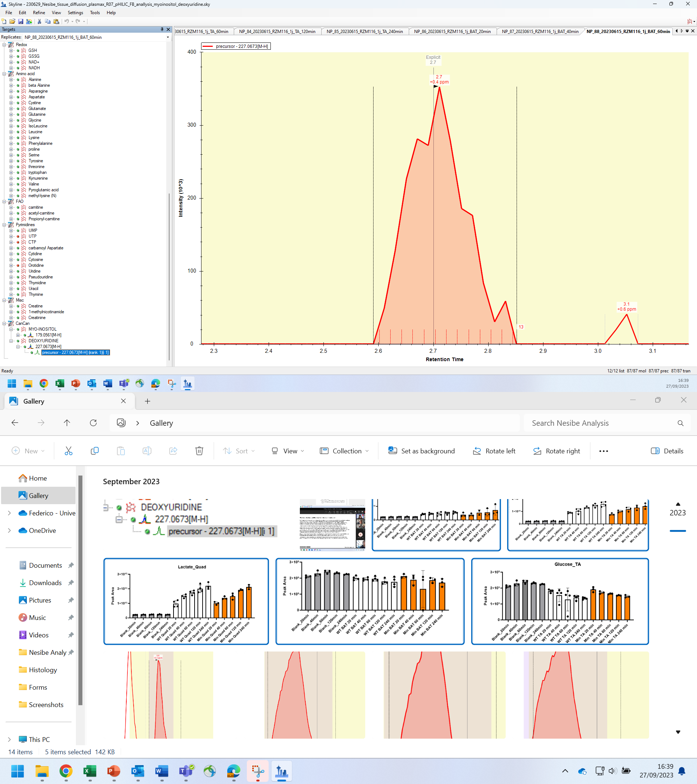
Task: Open Skyline's File menu
Action: point(9,13)
